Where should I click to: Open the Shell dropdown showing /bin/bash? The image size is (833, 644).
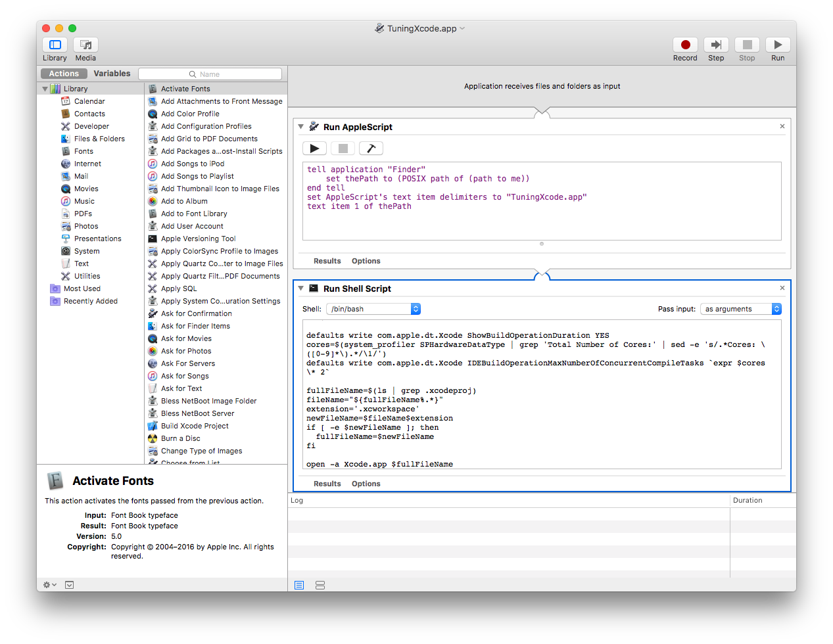click(x=373, y=308)
